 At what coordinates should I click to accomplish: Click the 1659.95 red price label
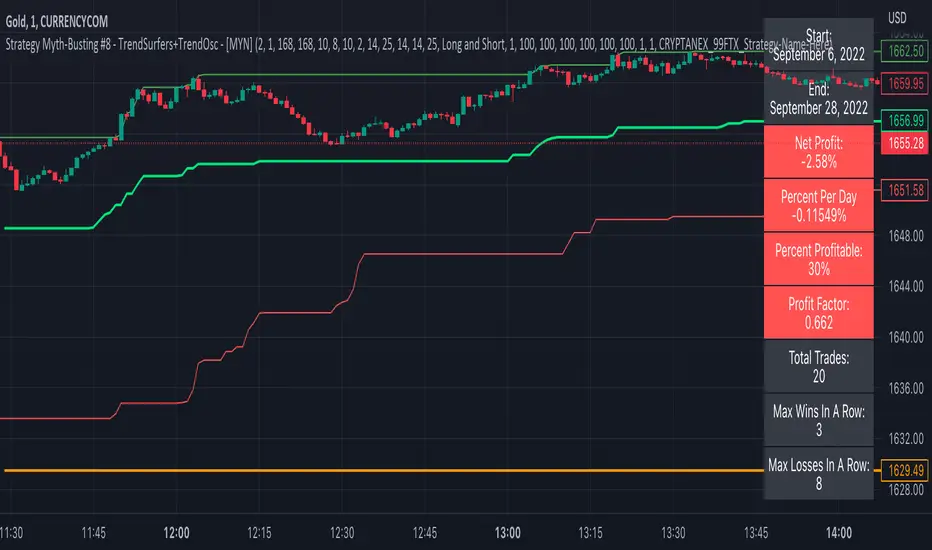(905, 84)
